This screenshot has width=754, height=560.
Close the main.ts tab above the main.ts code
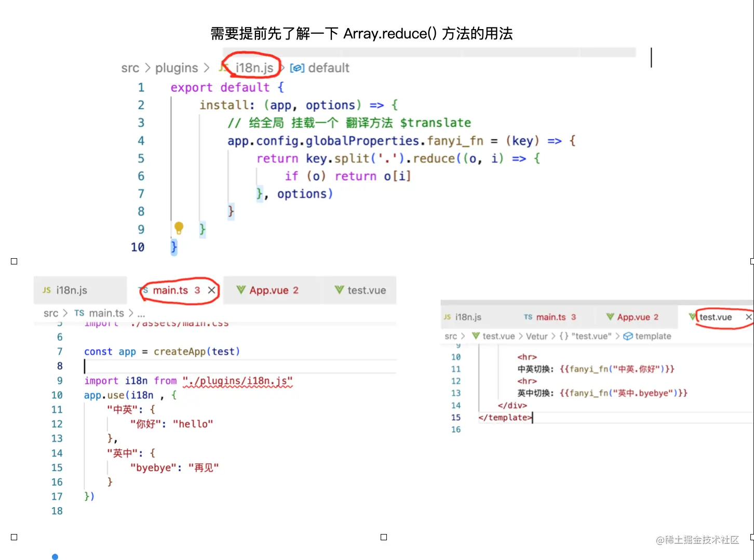(x=211, y=290)
